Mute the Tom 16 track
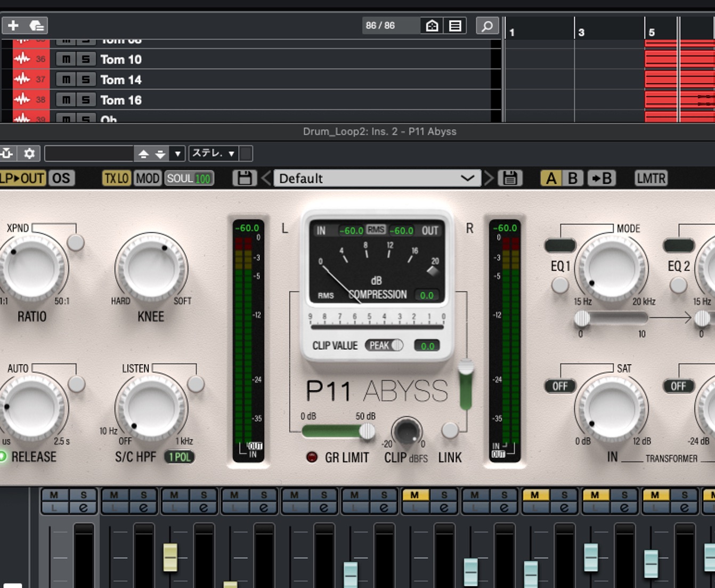The height and width of the screenshot is (588, 715). [x=66, y=100]
